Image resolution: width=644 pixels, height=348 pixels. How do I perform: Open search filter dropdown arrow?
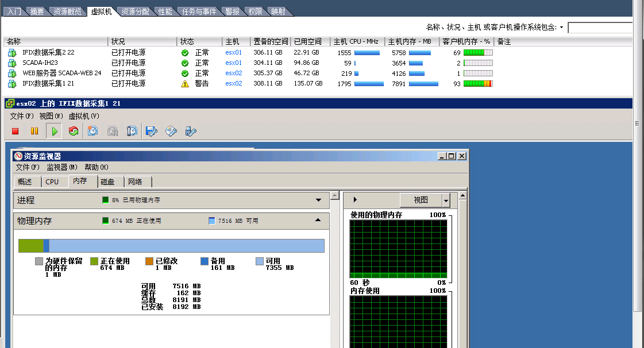click(561, 28)
